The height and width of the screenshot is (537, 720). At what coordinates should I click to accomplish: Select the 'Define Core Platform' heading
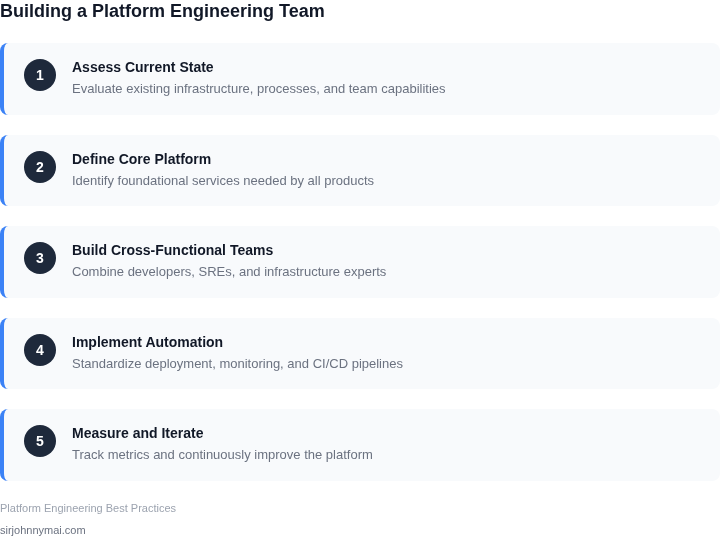pos(141,159)
